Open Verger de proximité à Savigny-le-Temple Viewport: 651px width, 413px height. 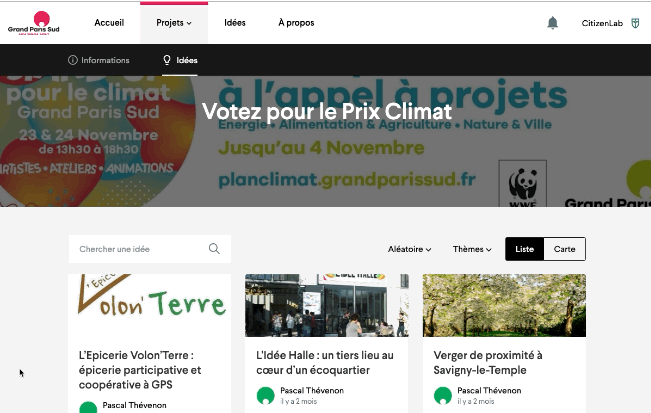pos(488,362)
